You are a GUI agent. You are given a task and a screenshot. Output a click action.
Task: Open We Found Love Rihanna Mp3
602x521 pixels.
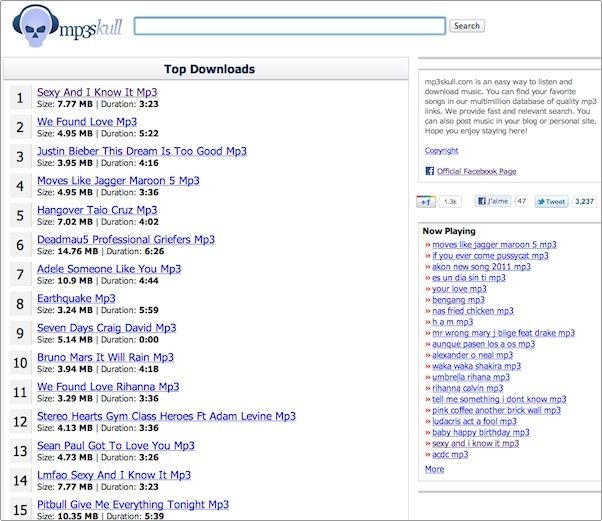[x=108, y=387]
